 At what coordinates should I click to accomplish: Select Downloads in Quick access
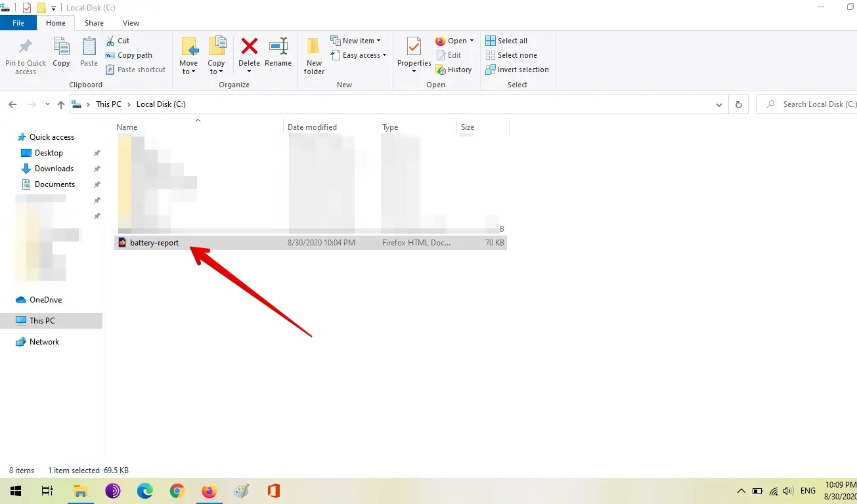54,169
